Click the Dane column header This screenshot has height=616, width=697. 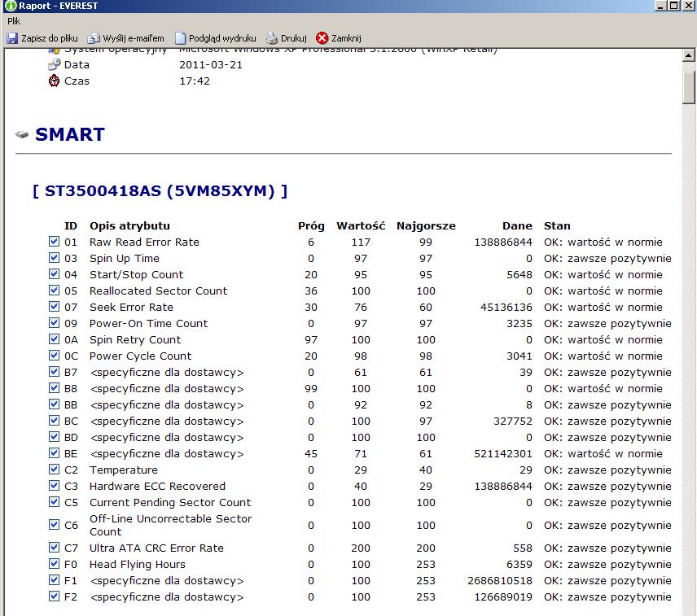coord(517,225)
